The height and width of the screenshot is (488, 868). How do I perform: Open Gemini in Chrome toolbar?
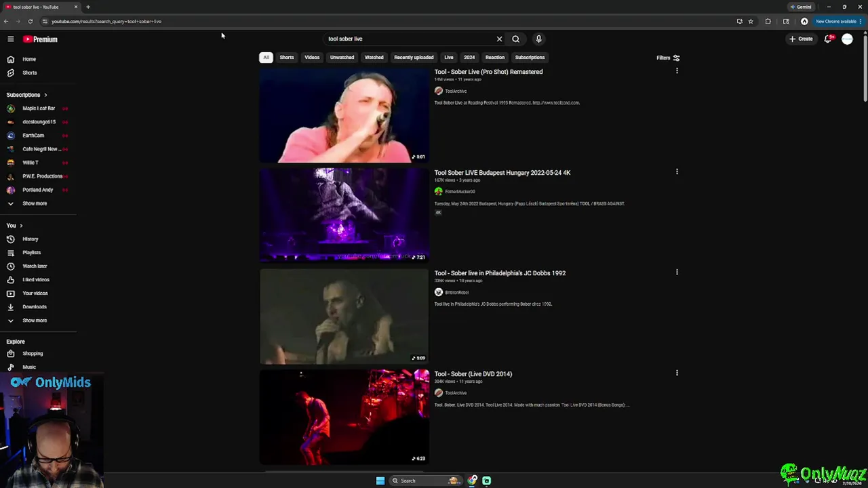click(x=801, y=7)
